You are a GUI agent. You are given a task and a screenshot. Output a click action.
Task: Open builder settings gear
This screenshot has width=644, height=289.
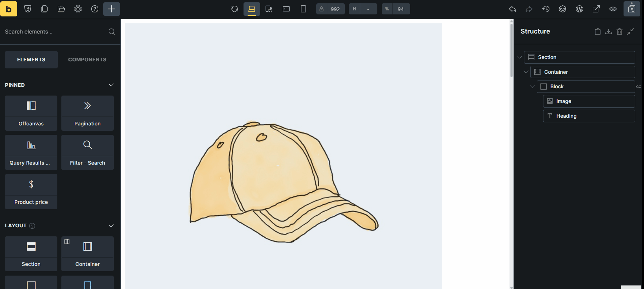pyautogui.click(x=78, y=9)
